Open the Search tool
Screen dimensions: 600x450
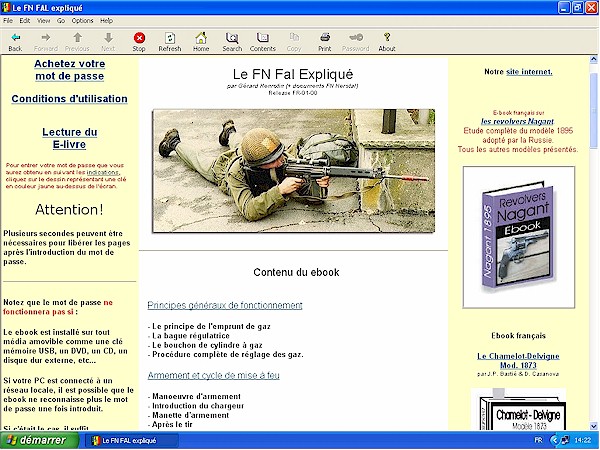(232, 42)
